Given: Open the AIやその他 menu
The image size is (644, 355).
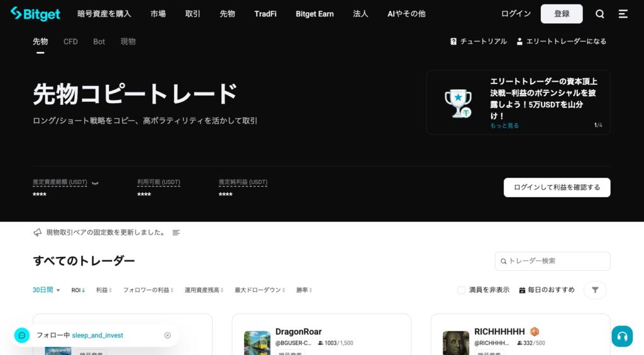Looking at the screenshot, I should (406, 14).
